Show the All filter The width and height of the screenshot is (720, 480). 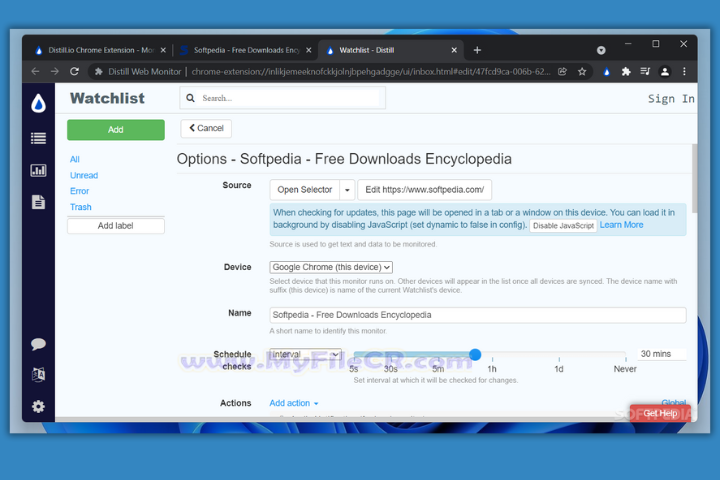(x=74, y=159)
